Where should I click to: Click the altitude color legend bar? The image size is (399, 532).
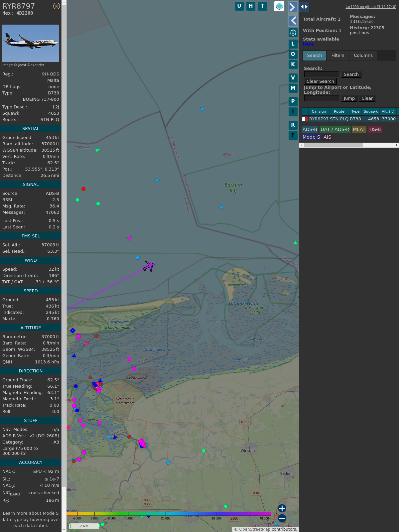point(169,514)
